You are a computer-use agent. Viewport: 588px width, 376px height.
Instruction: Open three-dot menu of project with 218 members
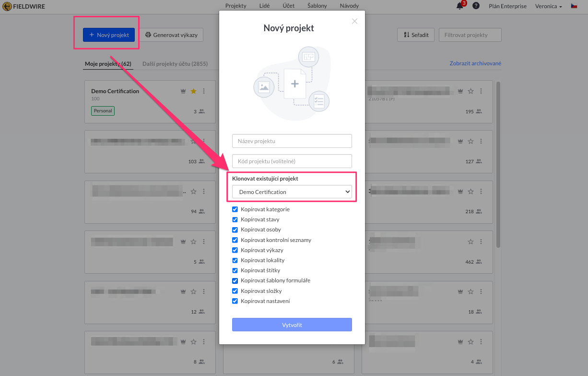(481, 191)
